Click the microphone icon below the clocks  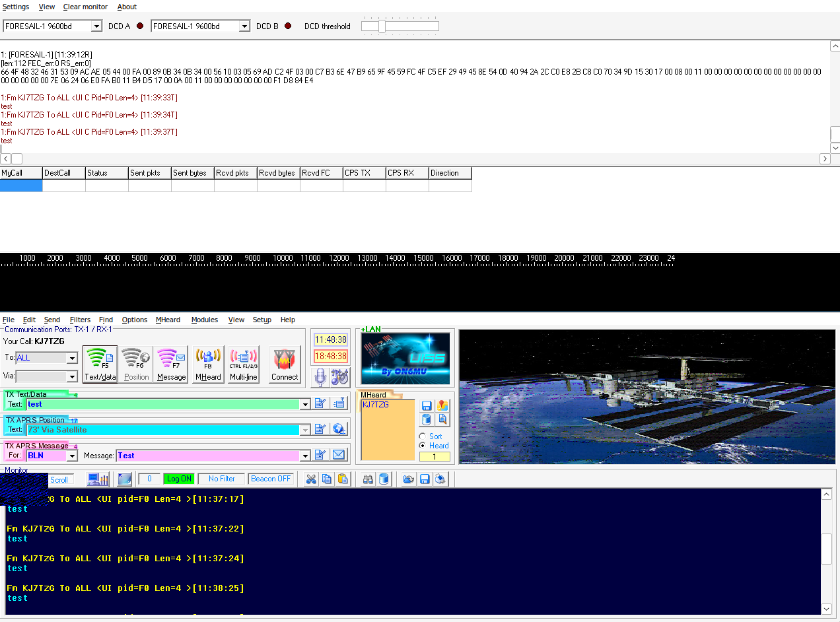click(320, 376)
